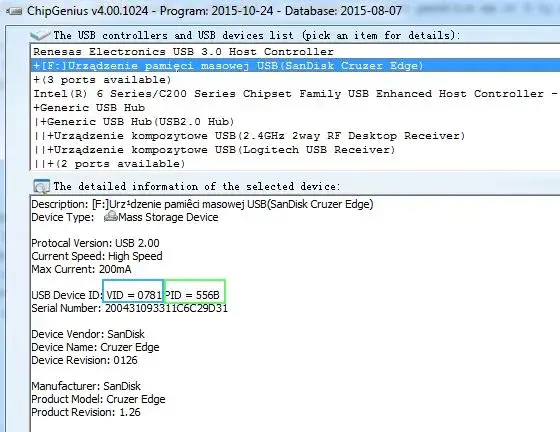Image resolution: width=560 pixels, height=432 pixels.
Task: Click the Description line in details
Action: [202, 204]
